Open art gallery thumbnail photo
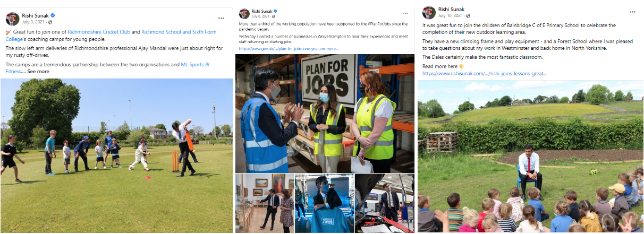Viewport: 644px width, 234px height. [x=265, y=203]
